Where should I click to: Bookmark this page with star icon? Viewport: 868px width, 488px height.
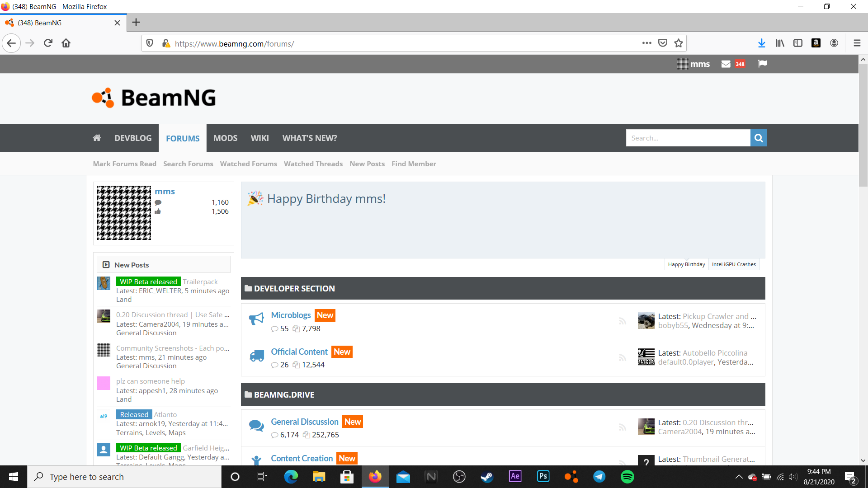[x=679, y=43]
